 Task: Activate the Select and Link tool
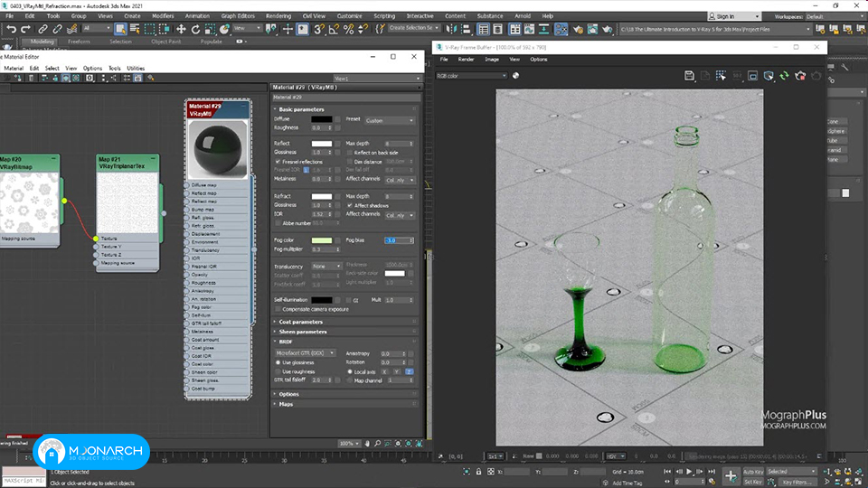(x=42, y=29)
